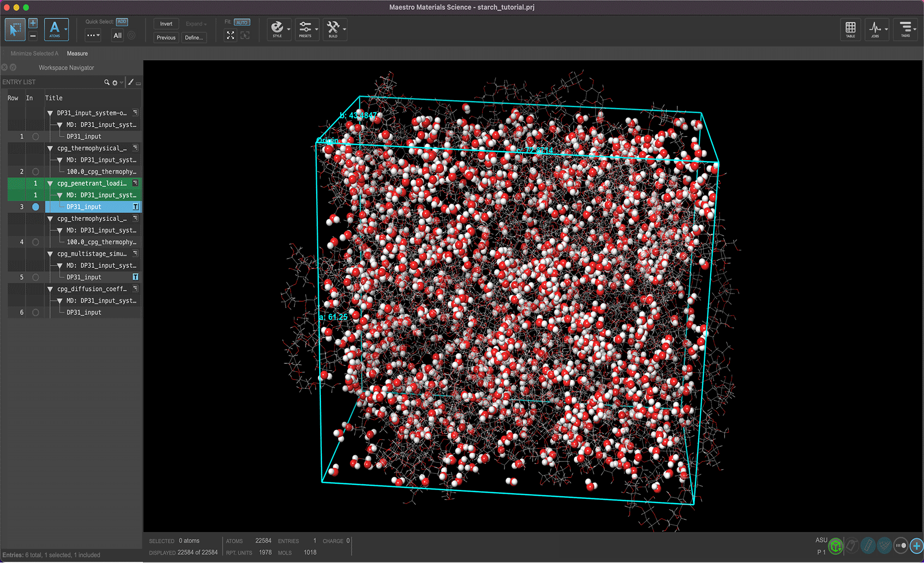Open the Tasks menu

point(905,29)
